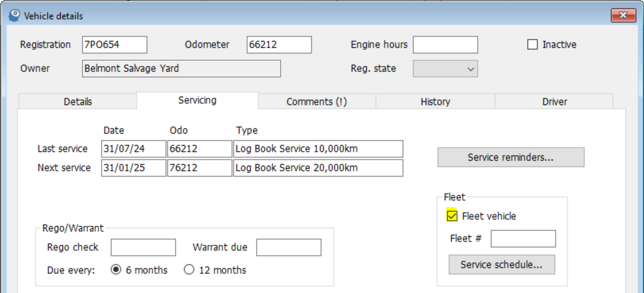Select the 6 months radio button
Viewport: 644px width, 293px height.
116,270
